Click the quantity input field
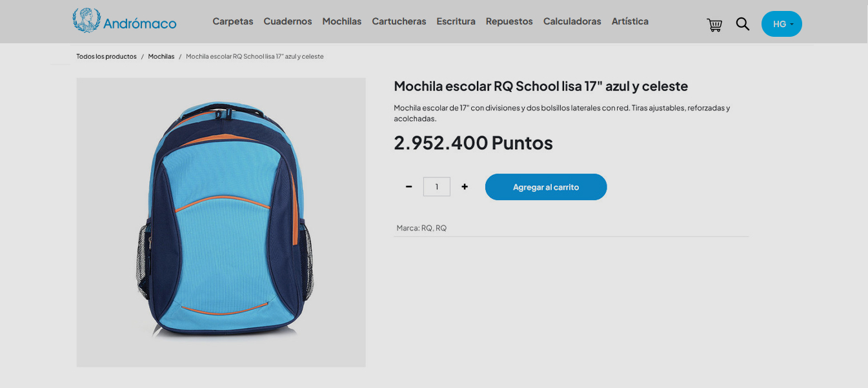868x388 pixels. 437,187
